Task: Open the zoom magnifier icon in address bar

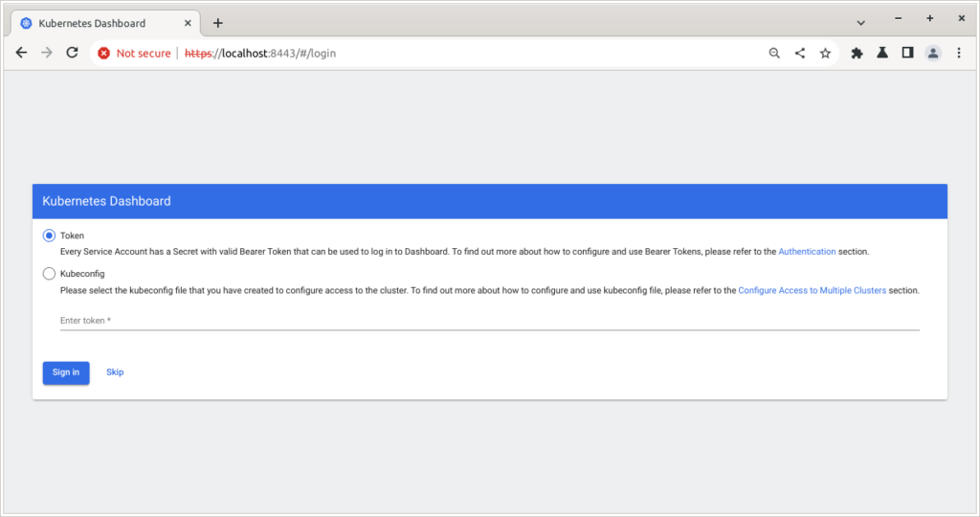Action: [774, 54]
